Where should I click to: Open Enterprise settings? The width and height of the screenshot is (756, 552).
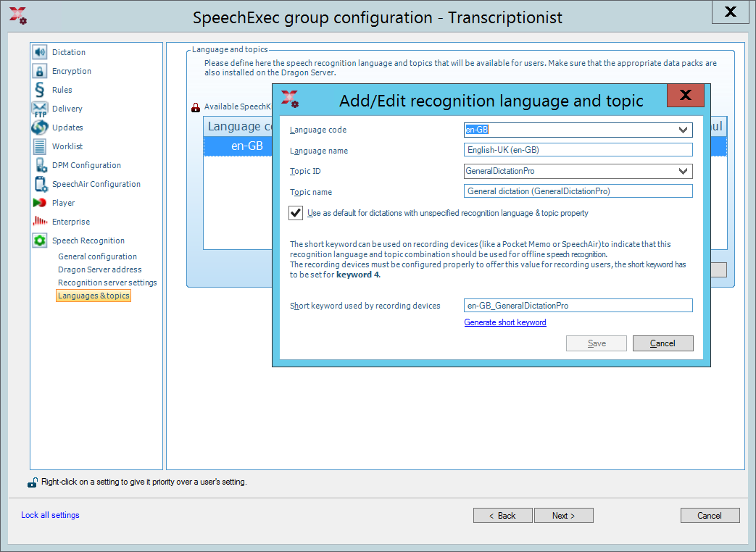(x=71, y=222)
